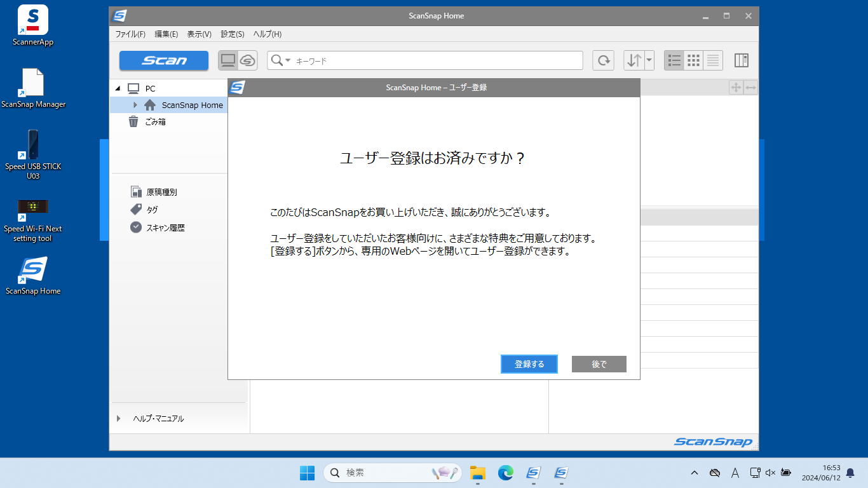Open the 編集(E) menu

coord(166,34)
